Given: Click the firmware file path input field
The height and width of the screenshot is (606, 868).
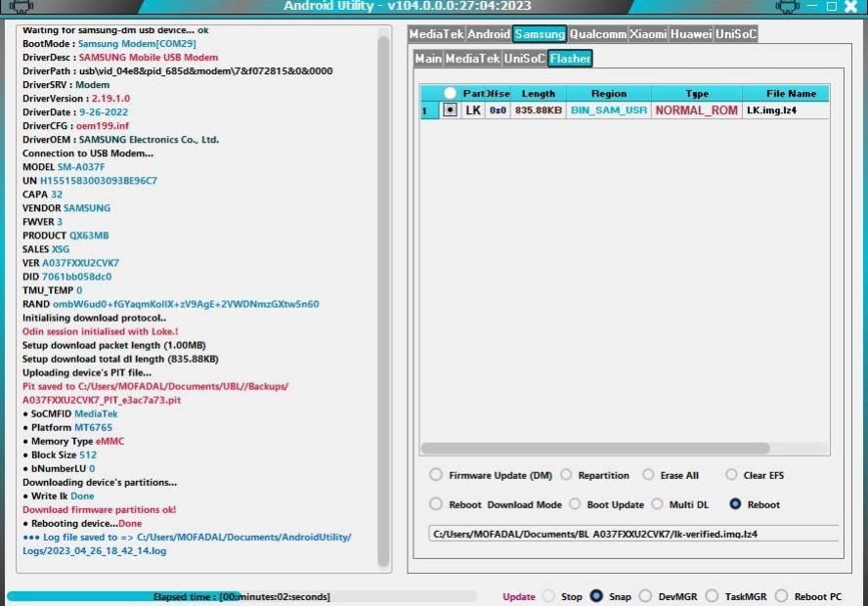Looking at the screenshot, I should click(x=633, y=534).
